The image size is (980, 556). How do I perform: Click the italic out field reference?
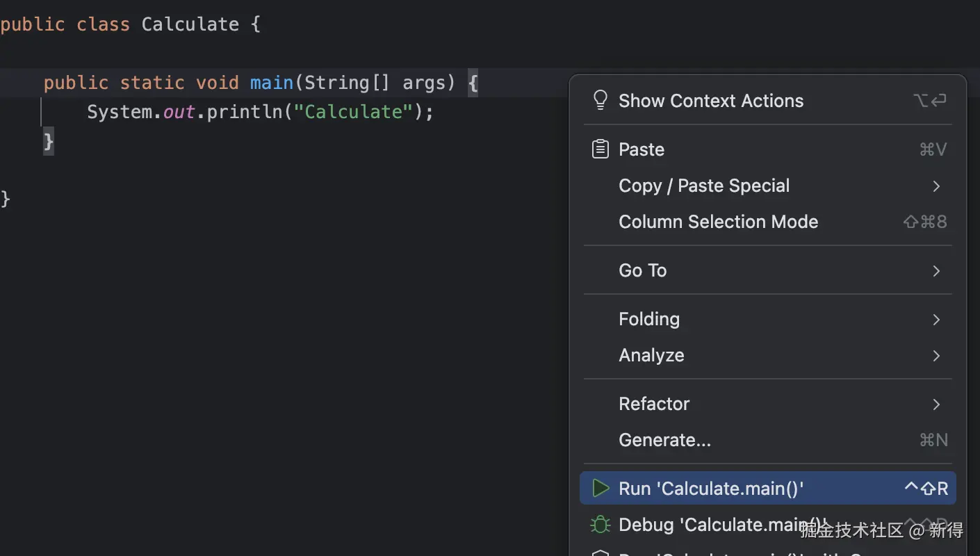[x=179, y=112]
